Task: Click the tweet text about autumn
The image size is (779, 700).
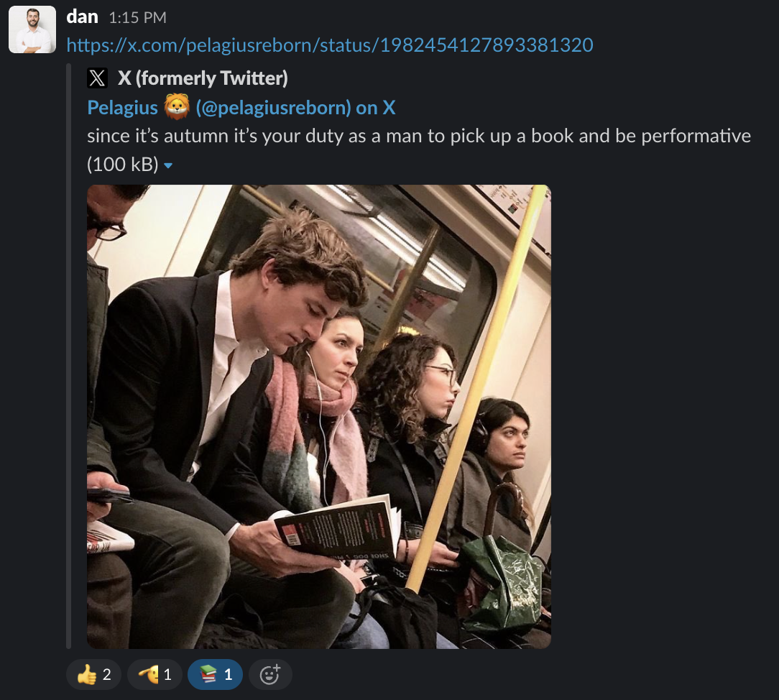Action: tap(418, 136)
